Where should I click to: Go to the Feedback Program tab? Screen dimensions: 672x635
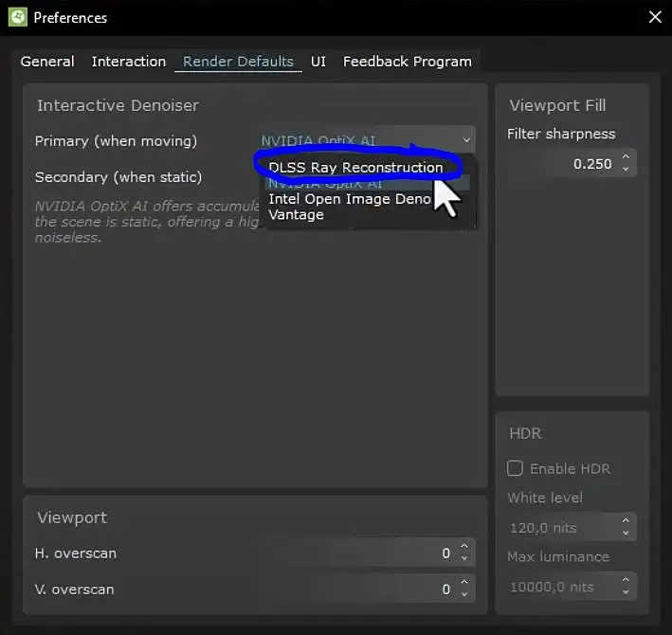pos(408,62)
